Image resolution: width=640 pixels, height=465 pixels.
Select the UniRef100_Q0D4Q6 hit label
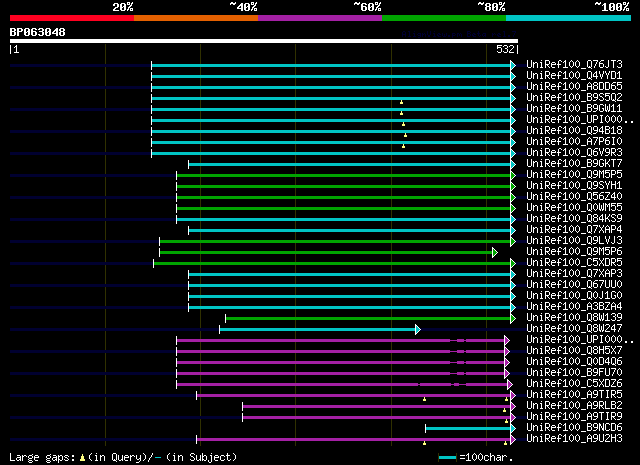point(574,362)
